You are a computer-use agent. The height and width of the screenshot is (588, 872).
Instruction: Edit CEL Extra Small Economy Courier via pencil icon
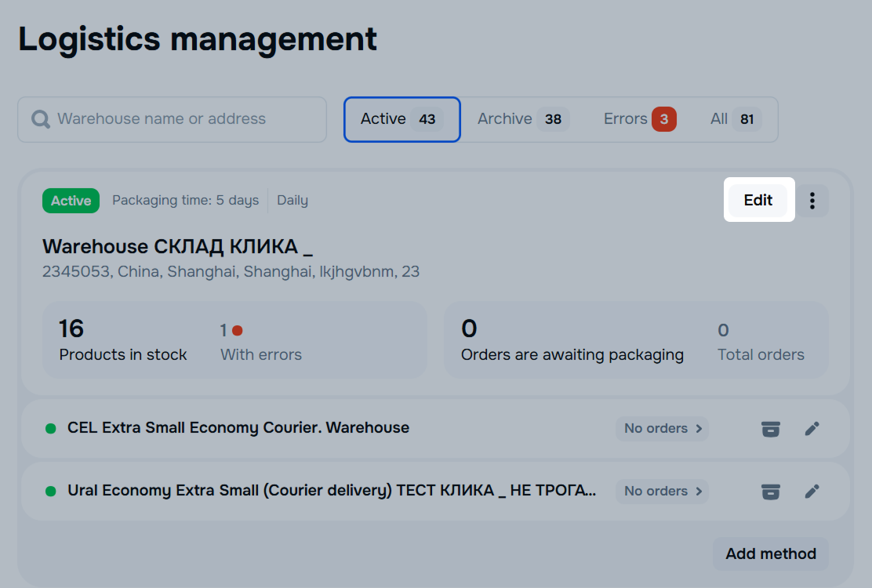[x=812, y=429]
